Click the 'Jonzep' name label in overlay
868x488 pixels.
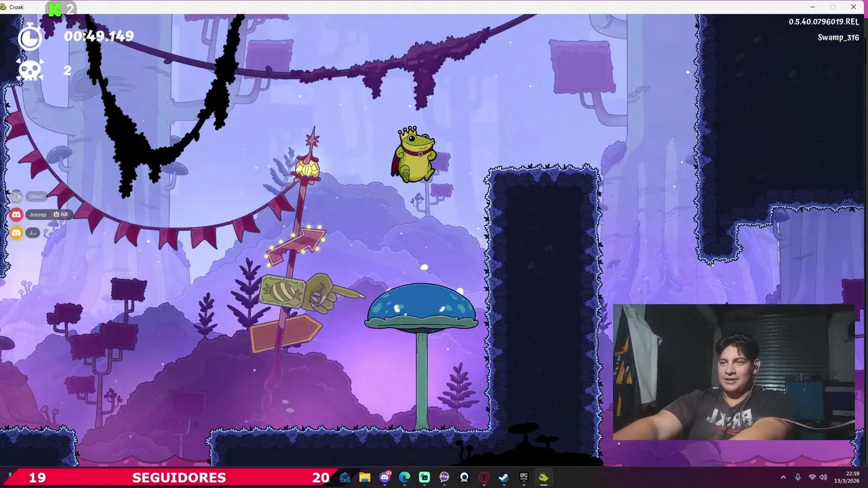click(38, 215)
